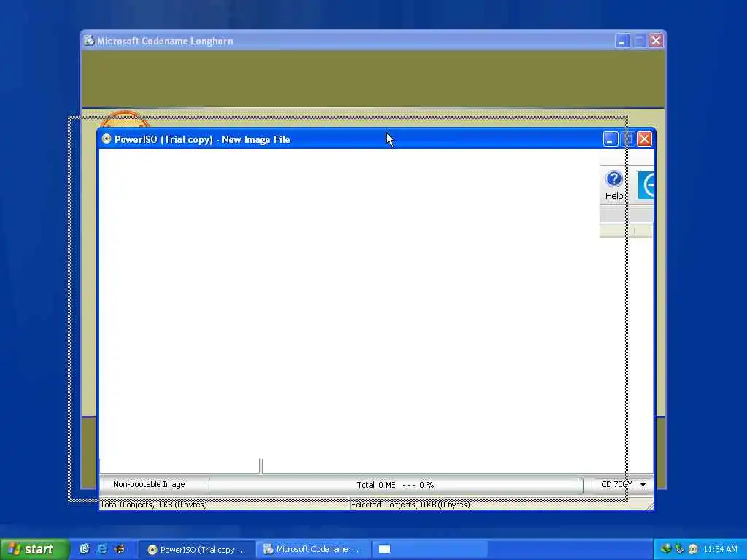747x560 pixels.
Task: Click the first quick launch icon beside Start
Action: pos(85,549)
